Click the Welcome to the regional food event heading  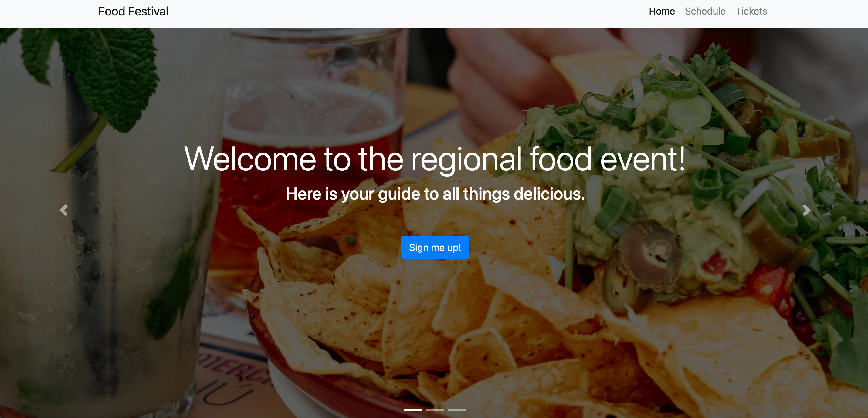pos(435,159)
